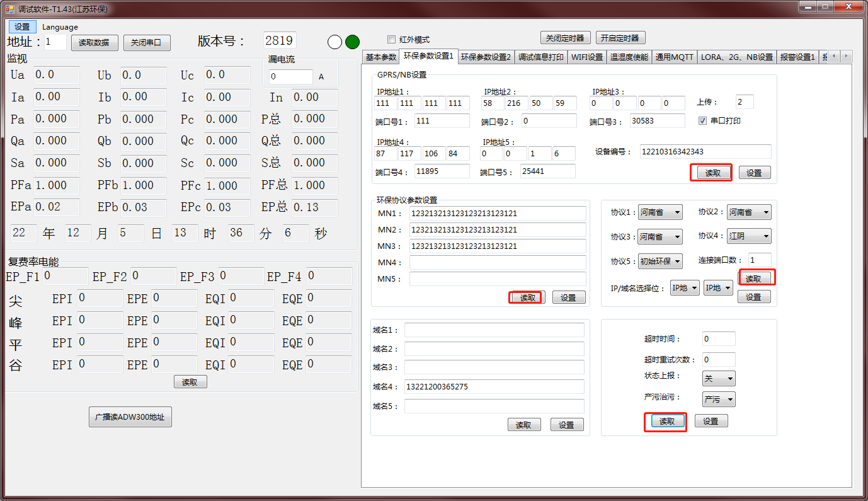868x501 pixels.
Task: Click the 读取数据 button
Action: 94,43
